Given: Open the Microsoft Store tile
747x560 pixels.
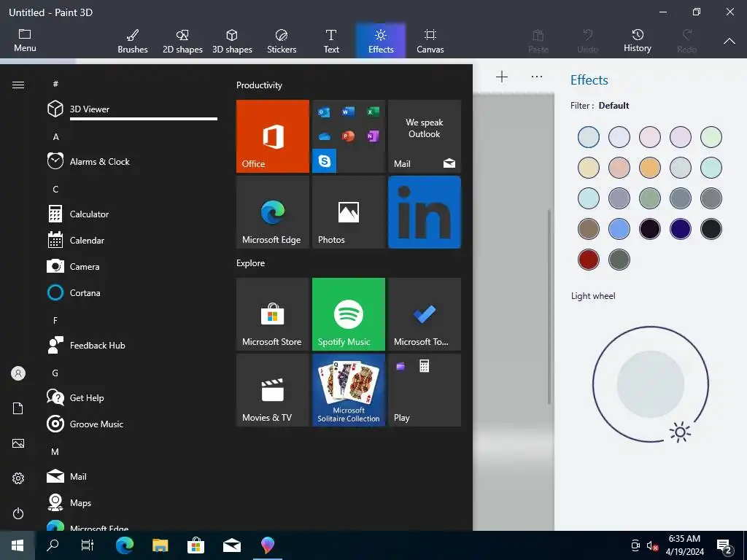Looking at the screenshot, I should (273, 314).
